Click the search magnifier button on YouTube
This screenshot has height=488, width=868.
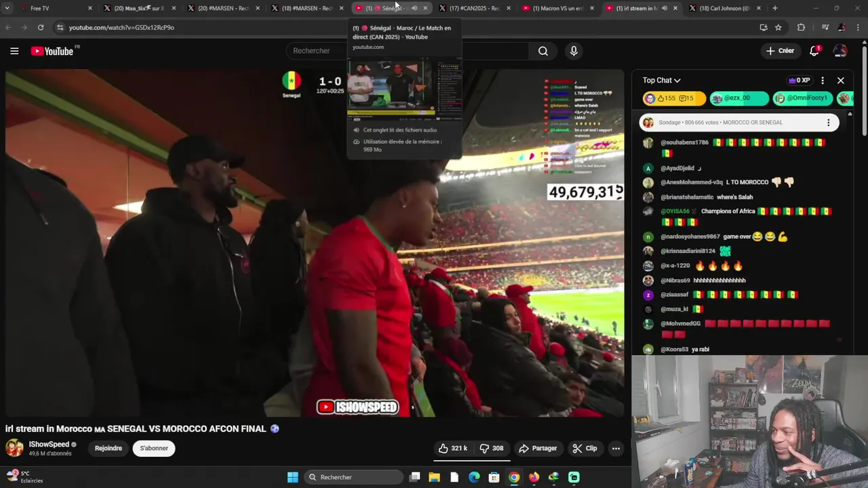coord(543,51)
